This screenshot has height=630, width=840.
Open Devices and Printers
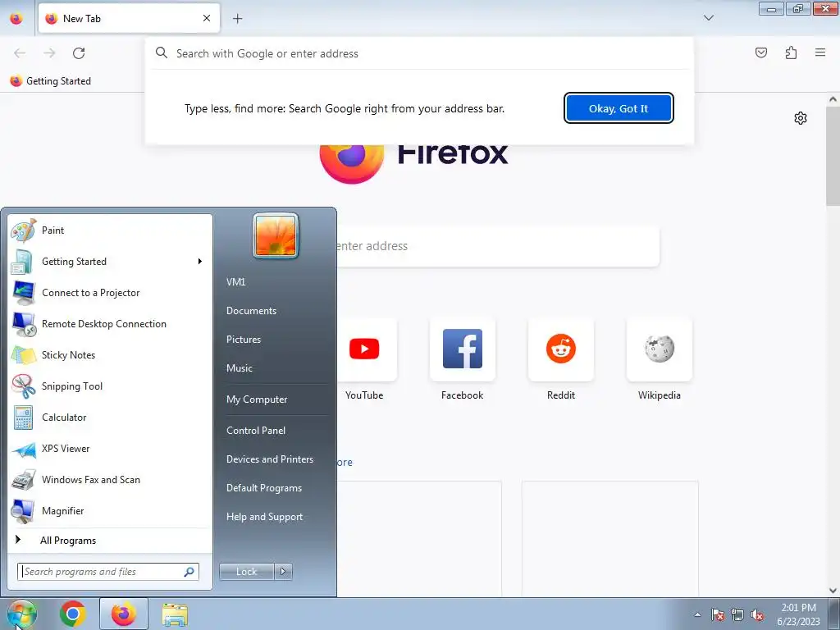coord(269,459)
